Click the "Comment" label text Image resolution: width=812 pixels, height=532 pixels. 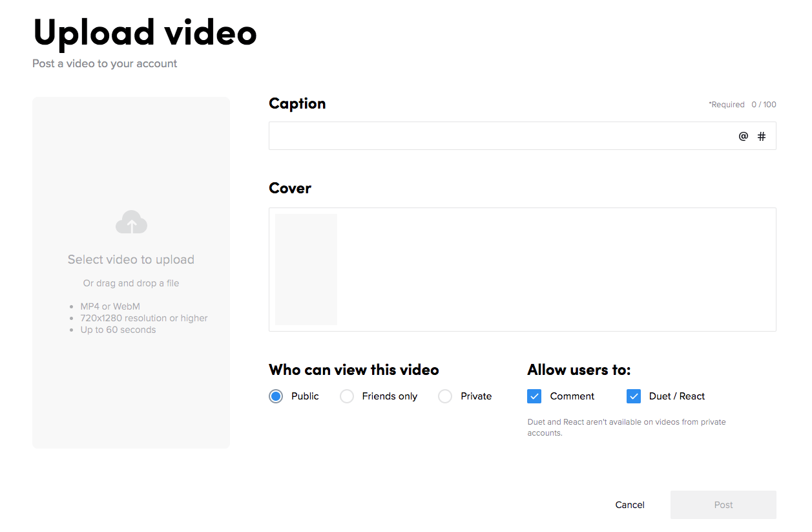pyautogui.click(x=572, y=396)
